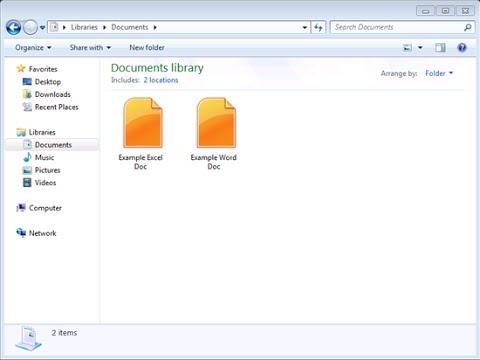The width and height of the screenshot is (480, 360).
Task: Select Network in navigation pane
Action: coord(42,233)
